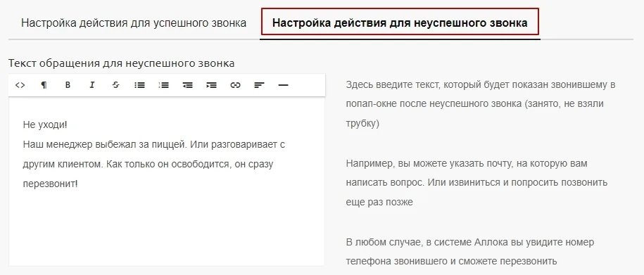Decrease indent with the outdent icon
This screenshot has height=275, width=644.
pos(187,85)
